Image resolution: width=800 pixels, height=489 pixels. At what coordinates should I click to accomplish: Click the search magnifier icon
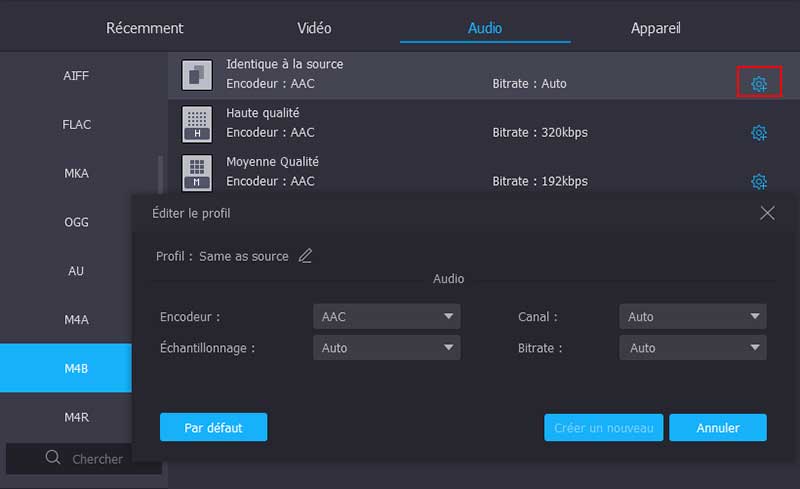pyautogui.click(x=54, y=458)
